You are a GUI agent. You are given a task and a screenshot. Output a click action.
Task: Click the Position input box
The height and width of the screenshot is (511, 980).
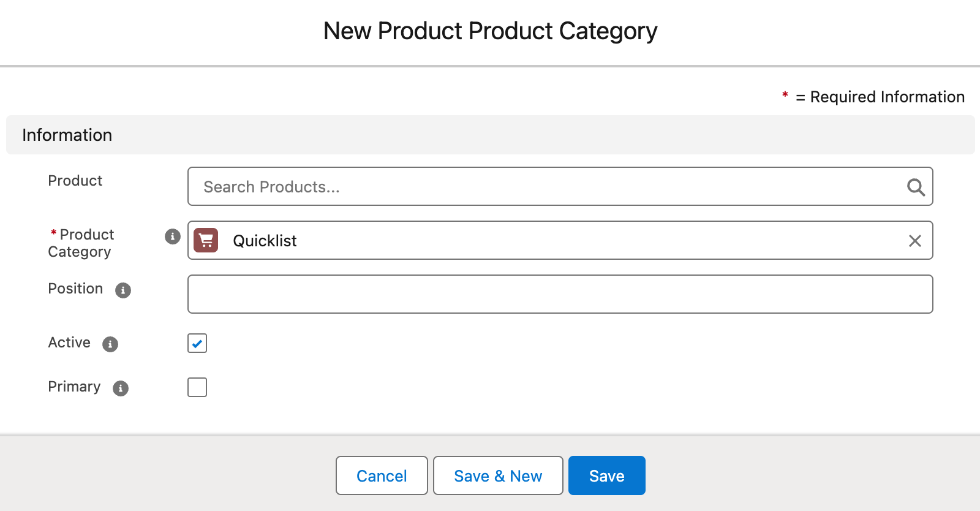tap(560, 294)
